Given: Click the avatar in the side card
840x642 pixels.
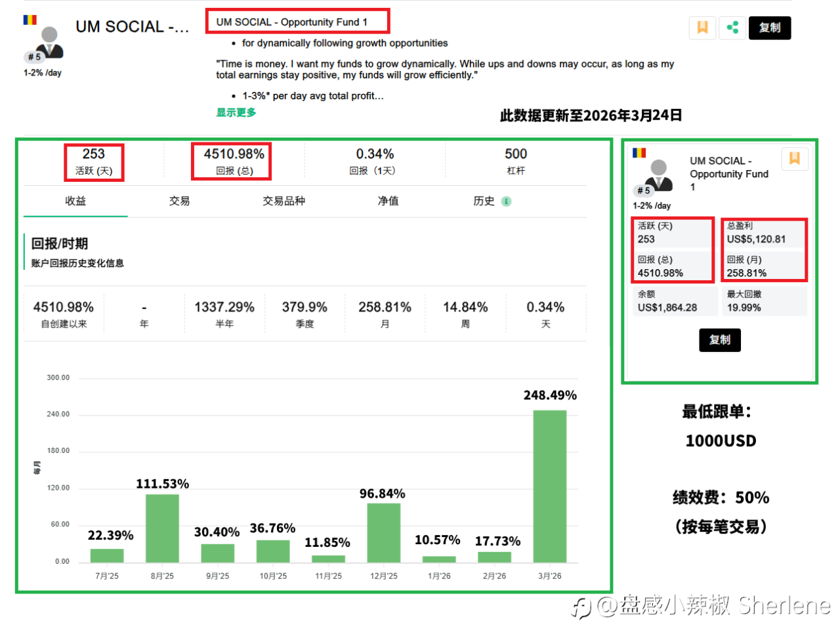Looking at the screenshot, I should pos(658,175).
